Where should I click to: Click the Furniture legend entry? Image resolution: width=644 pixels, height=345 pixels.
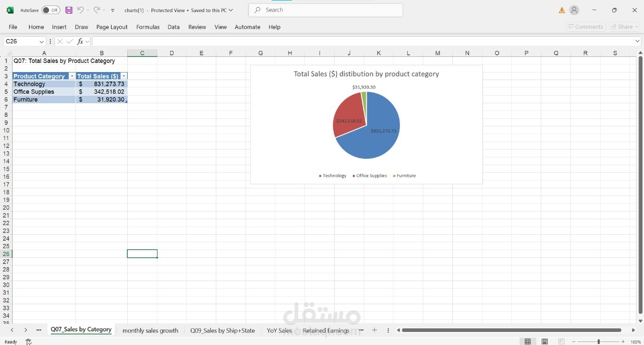coord(404,176)
